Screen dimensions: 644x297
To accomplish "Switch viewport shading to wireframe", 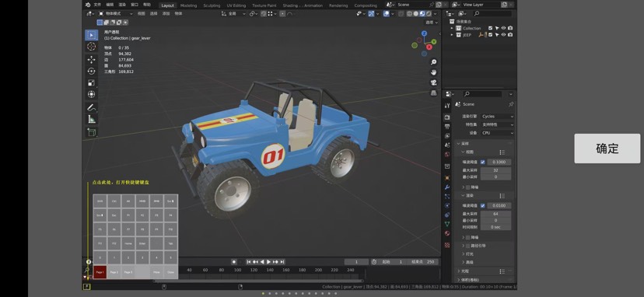I will tap(409, 13).
